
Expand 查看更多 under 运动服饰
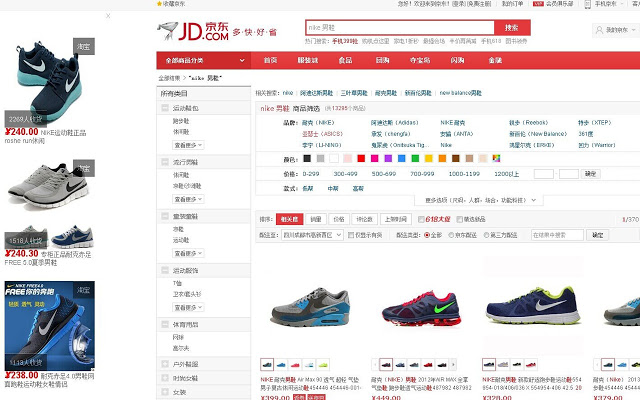pyautogui.click(x=188, y=307)
